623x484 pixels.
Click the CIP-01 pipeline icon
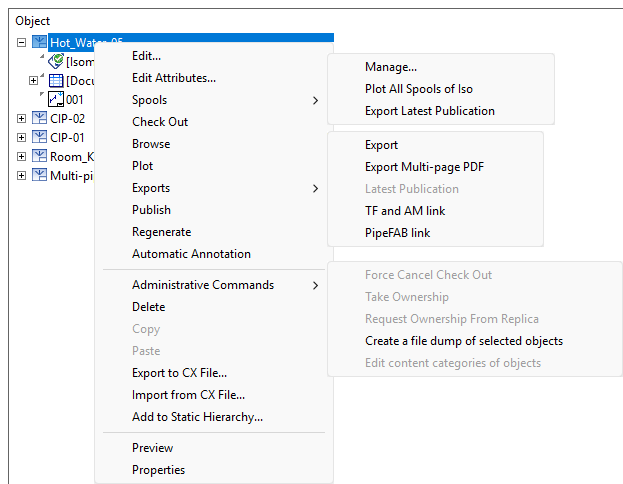point(39,138)
